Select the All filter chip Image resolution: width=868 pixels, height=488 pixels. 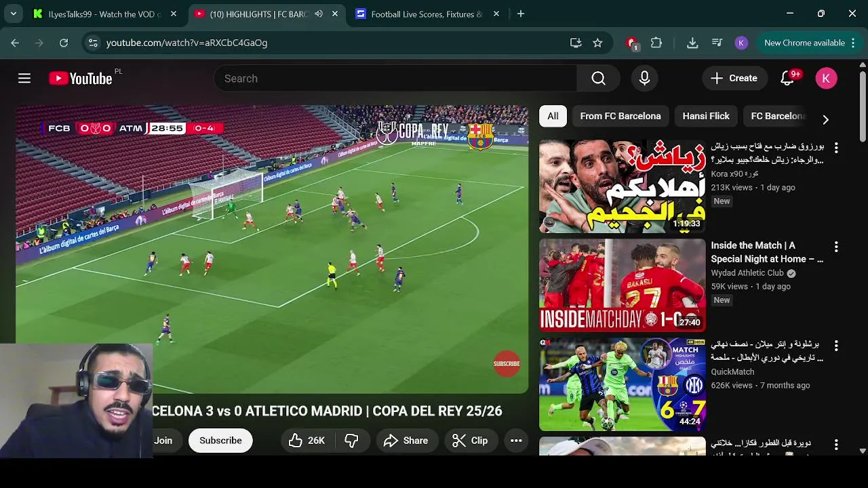(553, 116)
